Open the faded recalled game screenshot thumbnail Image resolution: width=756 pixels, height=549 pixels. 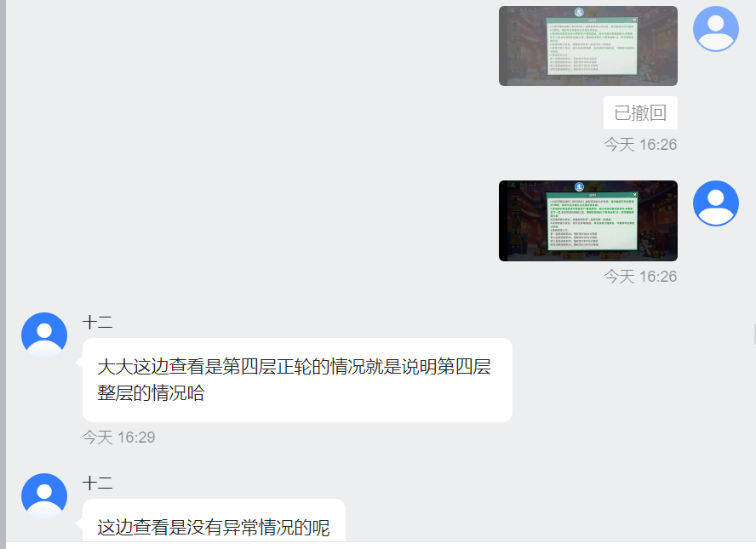pos(588,46)
